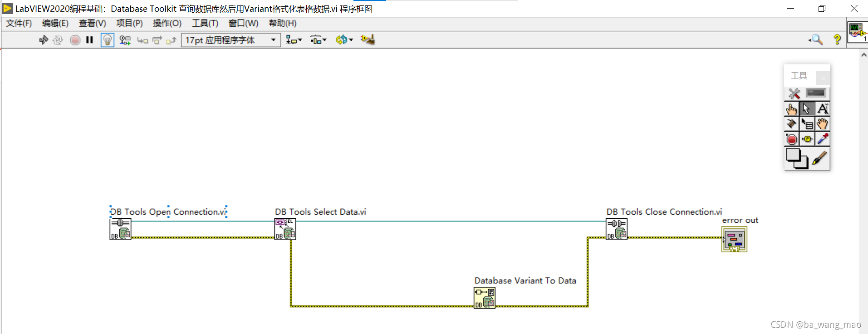Screen dimensions: 868x334
Task: Click the vertical scrollbar up arrow
Action: (863, 55)
